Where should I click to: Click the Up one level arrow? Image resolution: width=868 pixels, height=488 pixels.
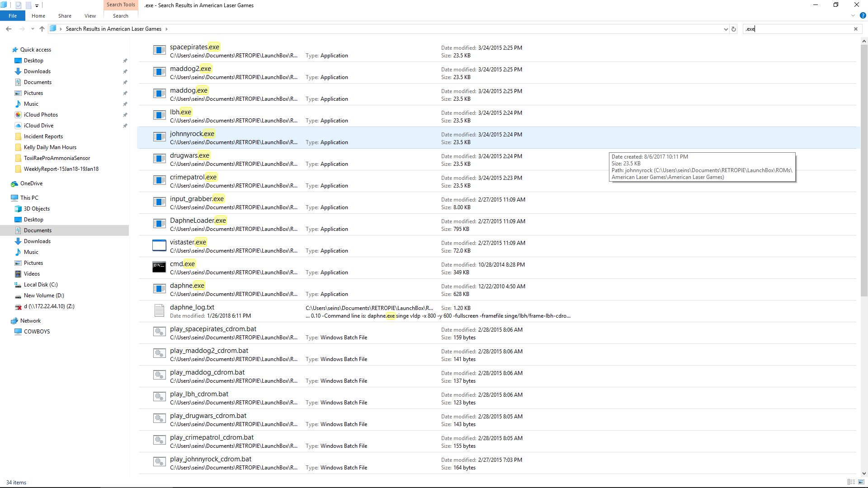pyautogui.click(x=42, y=29)
